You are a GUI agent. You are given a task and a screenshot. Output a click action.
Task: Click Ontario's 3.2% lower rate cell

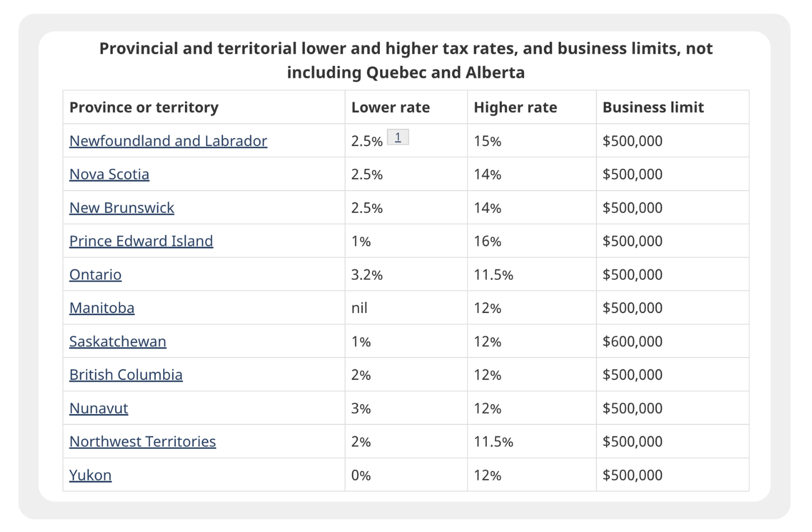click(367, 274)
